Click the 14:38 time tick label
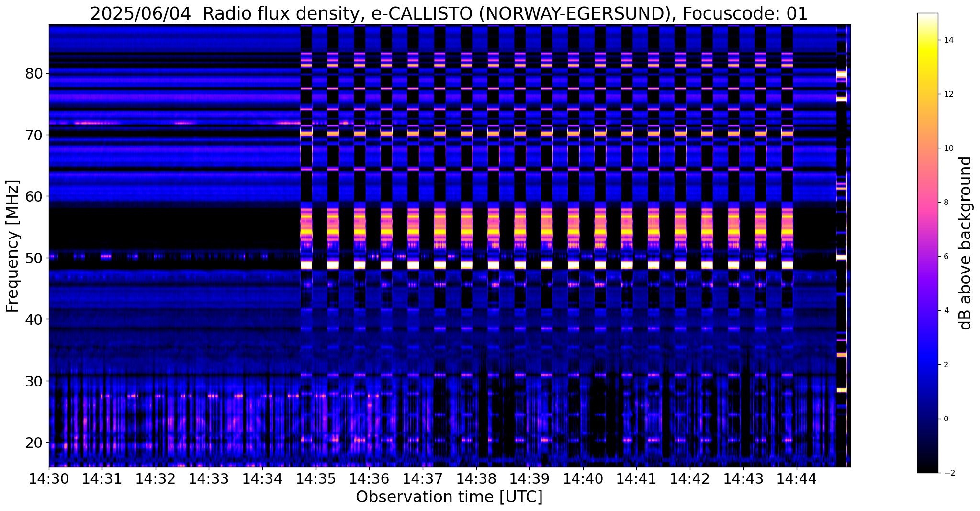The image size is (980, 511). [476, 479]
